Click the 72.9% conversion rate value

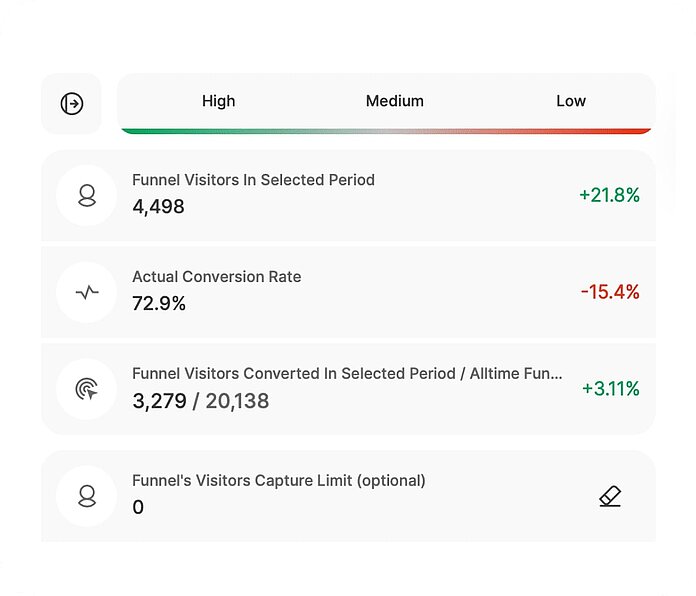point(159,303)
